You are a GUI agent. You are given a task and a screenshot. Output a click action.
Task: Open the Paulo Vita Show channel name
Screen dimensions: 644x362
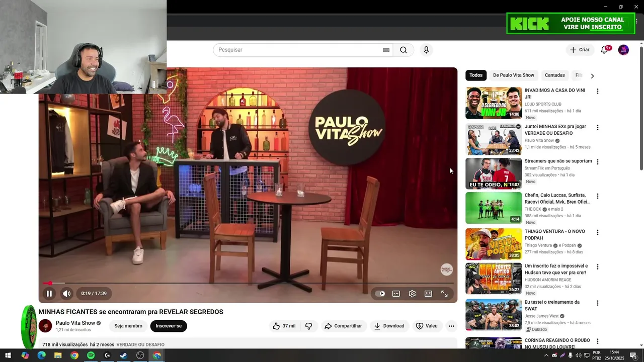click(x=75, y=323)
